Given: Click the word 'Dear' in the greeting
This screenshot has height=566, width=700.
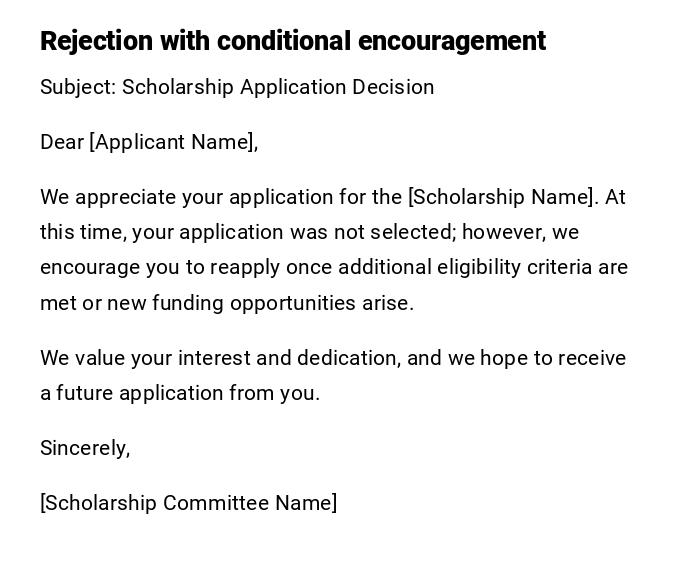Looking at the screenshot, I should 62,142.
